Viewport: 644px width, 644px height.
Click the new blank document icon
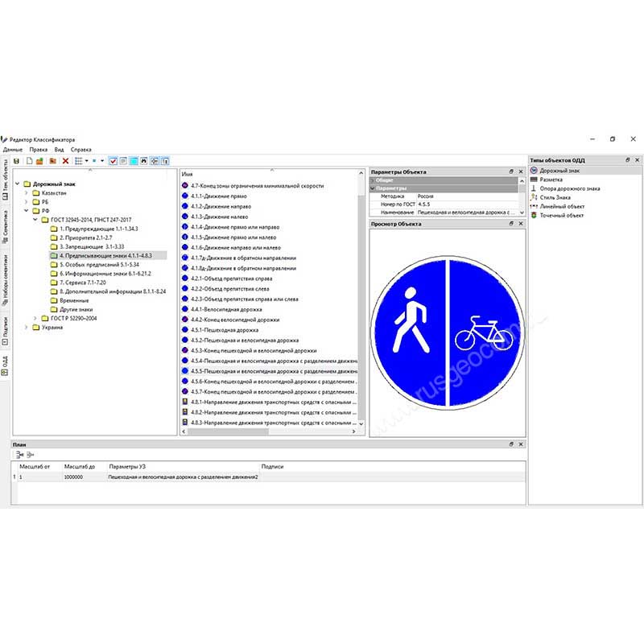pyautogui.click(x=29, y=161)
